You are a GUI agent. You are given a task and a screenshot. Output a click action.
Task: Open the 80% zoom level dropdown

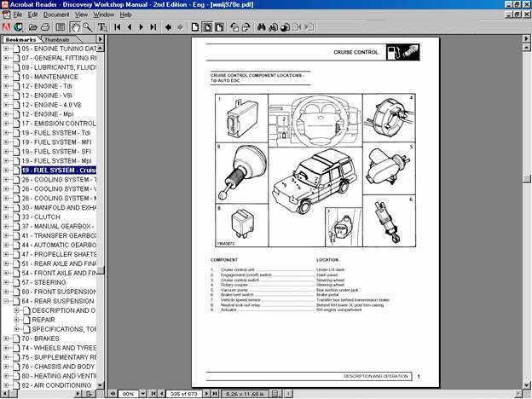[x=143, y=394]
